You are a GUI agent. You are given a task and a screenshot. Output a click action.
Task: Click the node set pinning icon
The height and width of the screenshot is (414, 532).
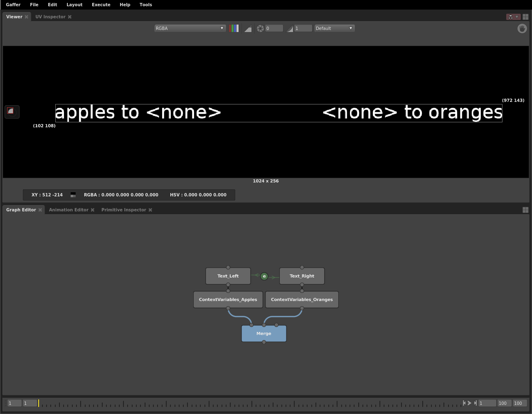pos(510,17)
